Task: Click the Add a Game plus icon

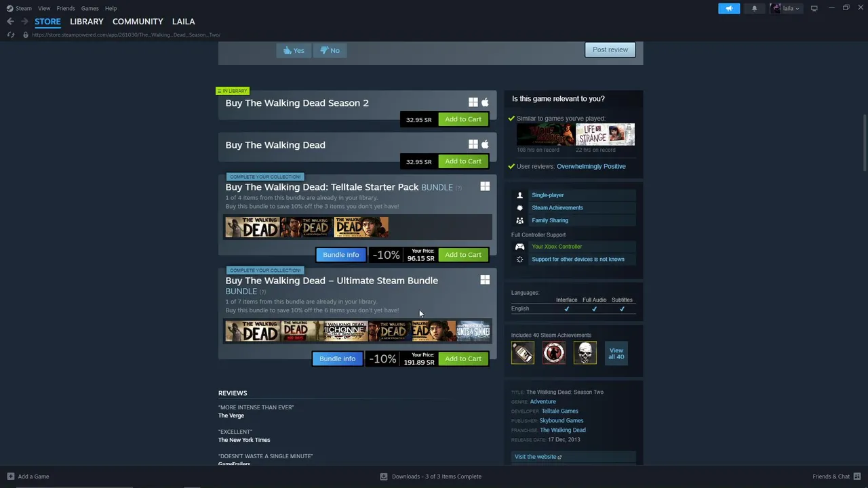Action: pos(10,476)
